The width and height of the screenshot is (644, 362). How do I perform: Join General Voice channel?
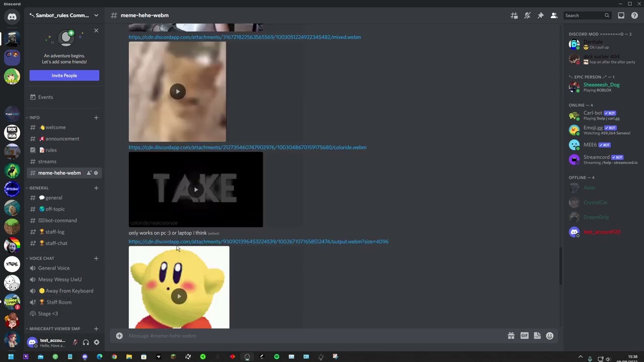(64, 268)
